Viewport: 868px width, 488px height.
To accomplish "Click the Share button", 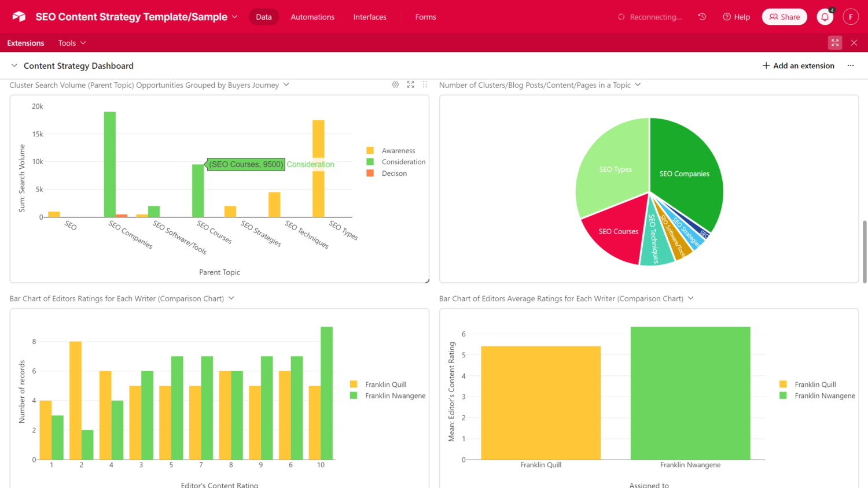I will [784, 17].
